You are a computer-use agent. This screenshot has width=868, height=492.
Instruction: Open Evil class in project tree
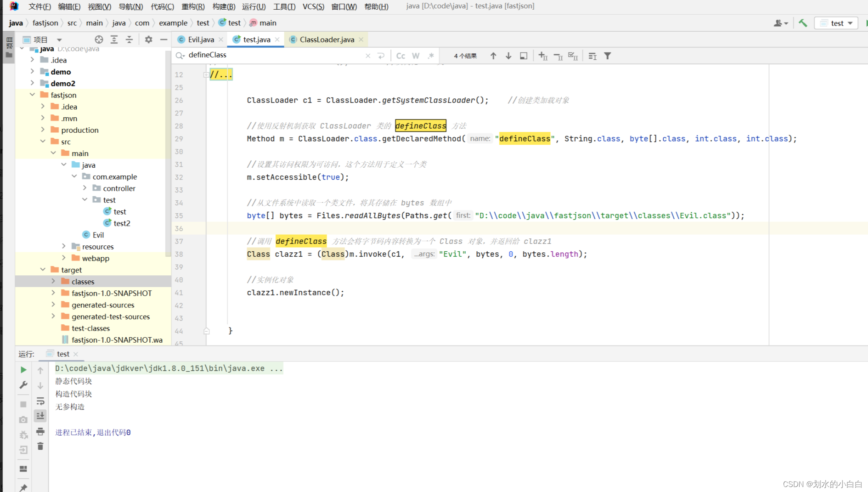tap(98, 235)
